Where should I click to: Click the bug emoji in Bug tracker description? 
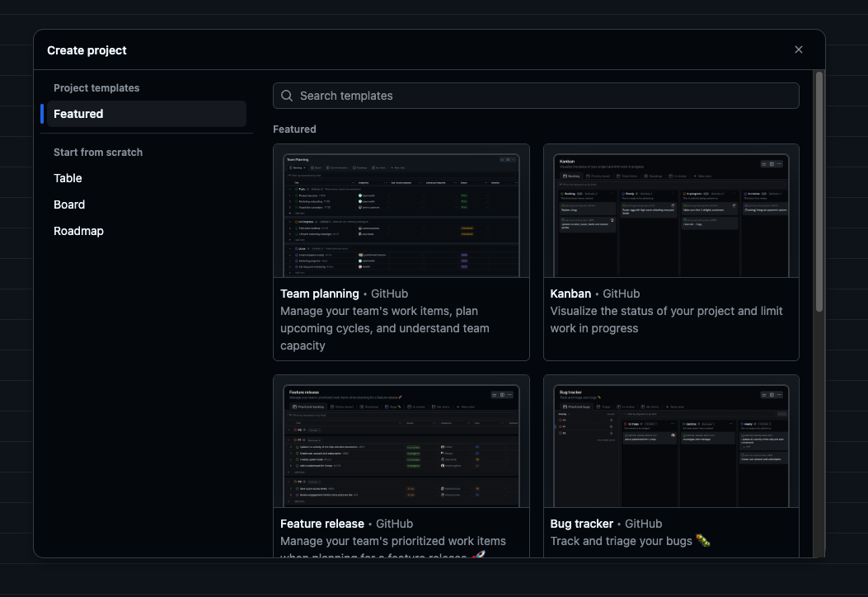pyautogui.click(x=702, y=541)
